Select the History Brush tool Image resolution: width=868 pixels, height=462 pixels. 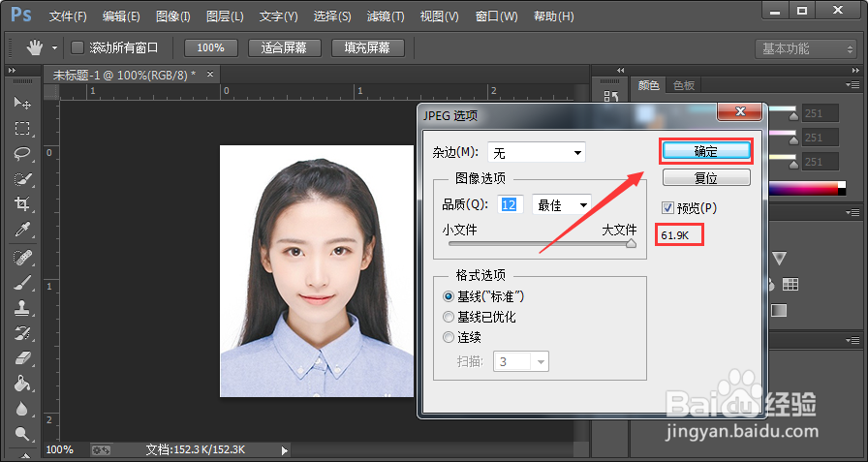(x=22, y=333)
